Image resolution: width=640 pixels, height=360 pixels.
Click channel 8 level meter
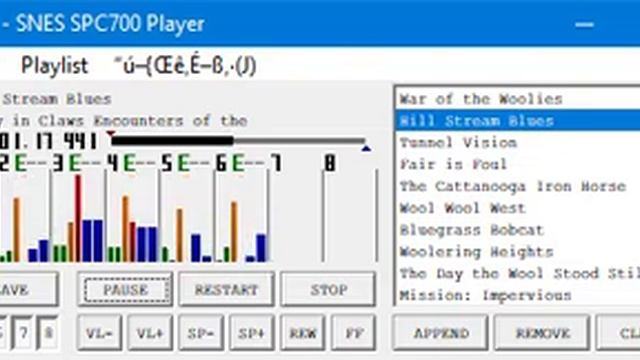click(349, 216)
